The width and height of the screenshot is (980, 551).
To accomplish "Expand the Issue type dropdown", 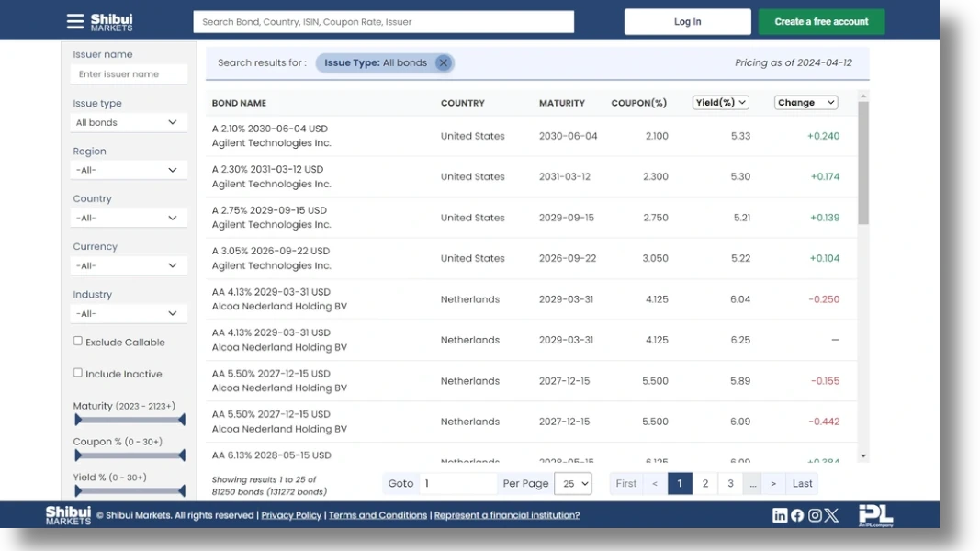I will [128, 123].
